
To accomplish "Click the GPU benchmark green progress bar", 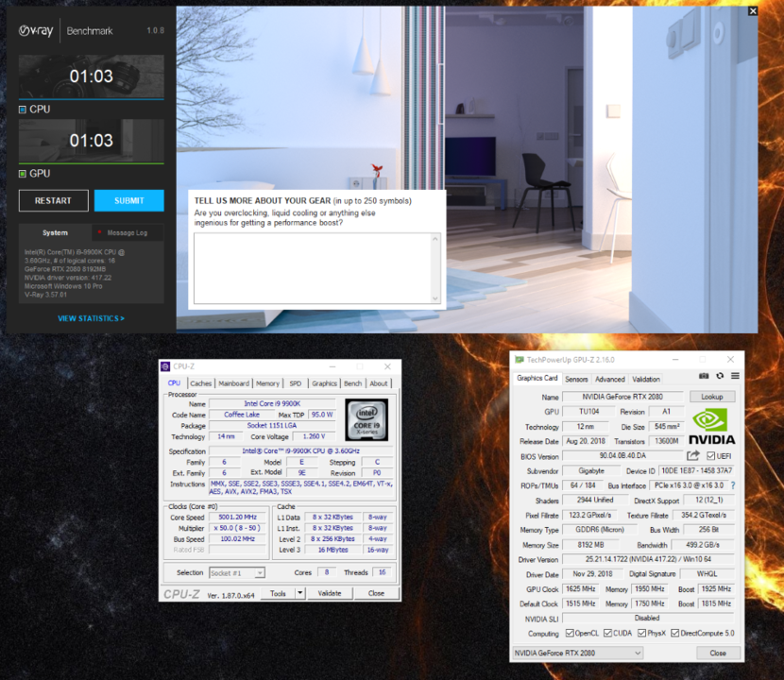I will pos(92,163).
